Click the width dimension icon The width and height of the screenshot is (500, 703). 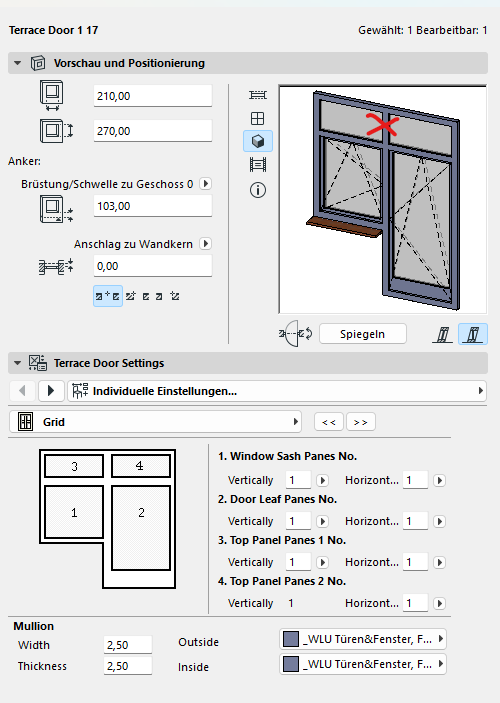(52, 95)
